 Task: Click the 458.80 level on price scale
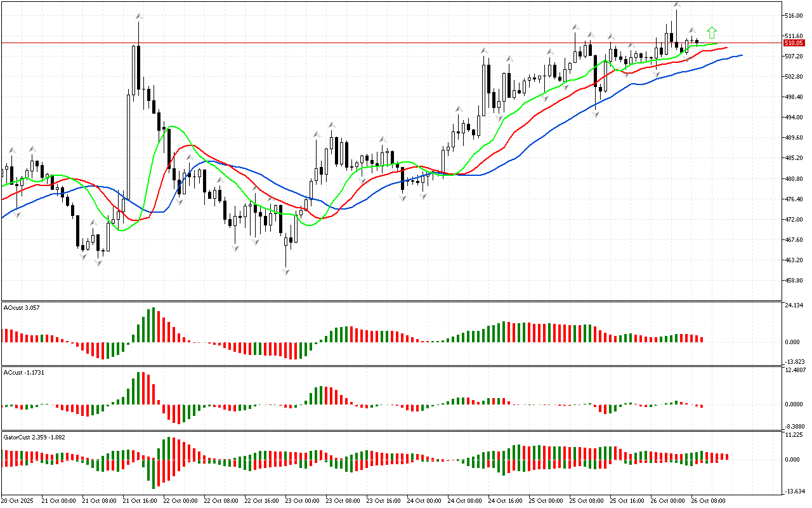tap(794, 281)
